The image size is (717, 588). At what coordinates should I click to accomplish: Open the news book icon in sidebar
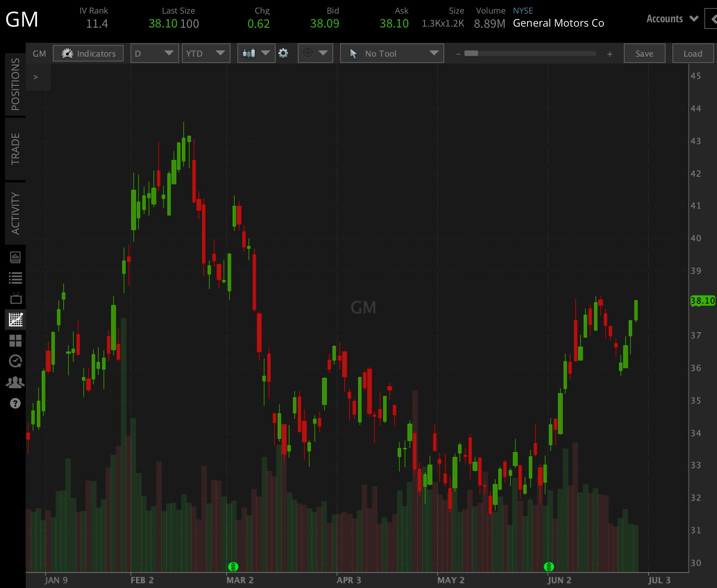point(15,257)
